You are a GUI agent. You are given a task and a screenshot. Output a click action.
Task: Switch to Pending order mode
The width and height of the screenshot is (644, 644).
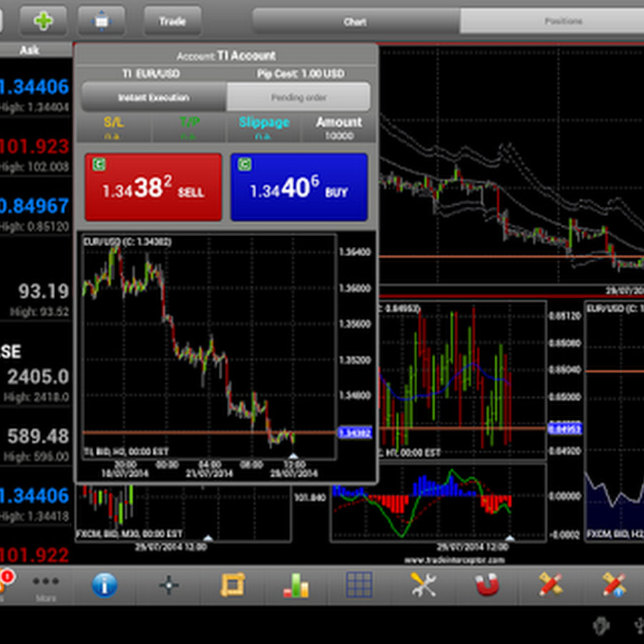click(298, 97)
